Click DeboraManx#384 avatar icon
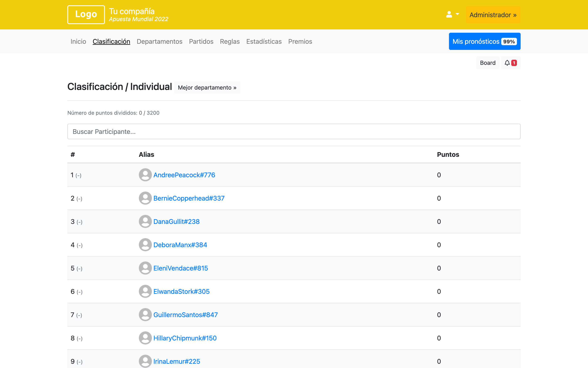588x368 pixels. (x=145, y=245)
